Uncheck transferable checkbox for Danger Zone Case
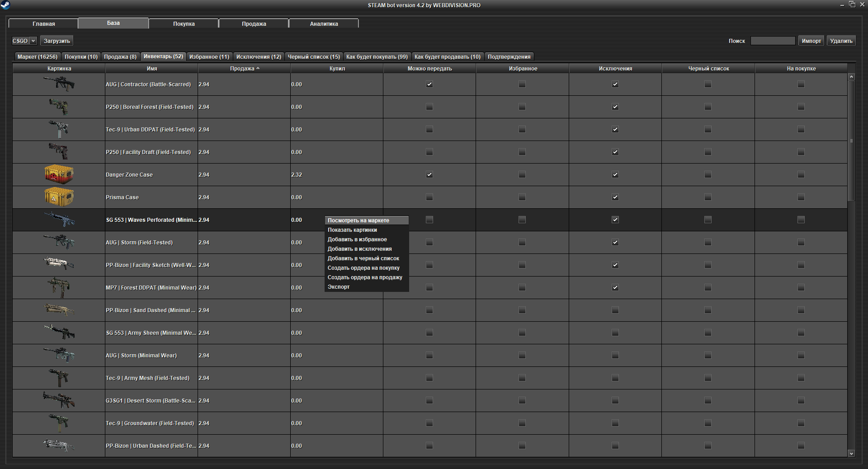Viewport: 868px width, 469px height. point(429,174)
